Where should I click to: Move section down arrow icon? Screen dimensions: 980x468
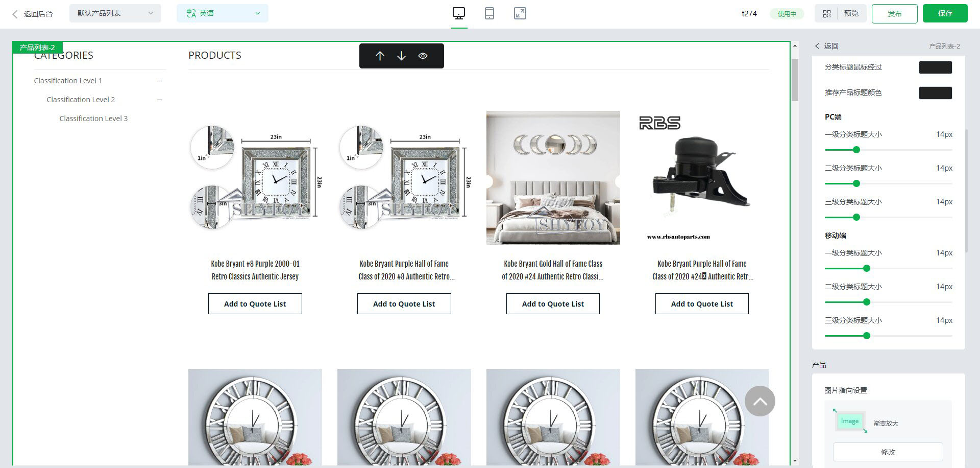click(x=401, y=56)
